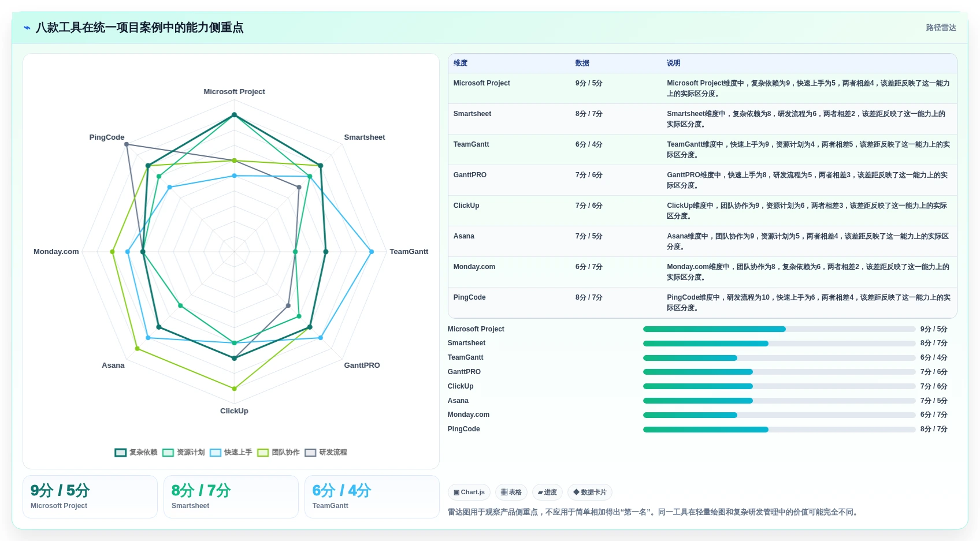Click the Smartsheet progress bar
The width and height of the screenshot is (980, 541).
point(779,344)
